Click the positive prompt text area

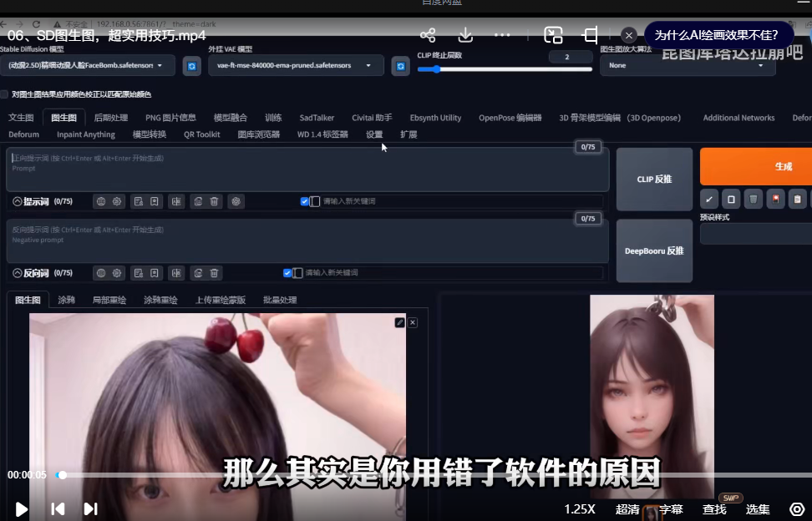pyautogui.click(x=307, y=169)
